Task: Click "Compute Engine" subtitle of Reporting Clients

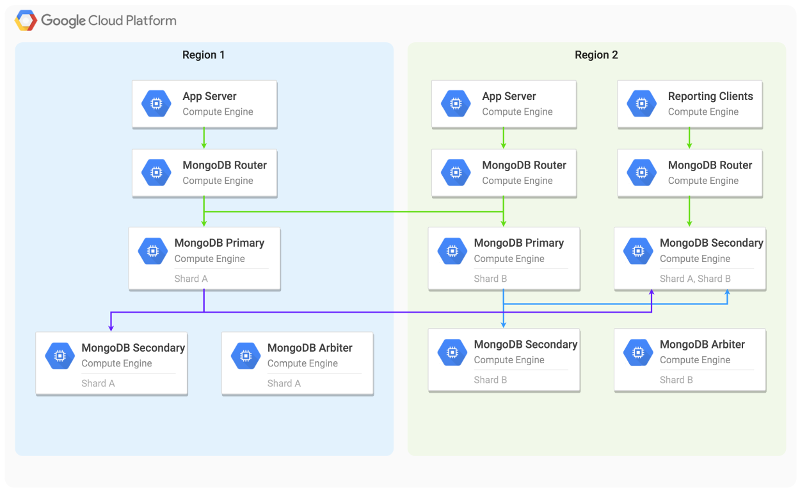Action: pyautogui.click(x=703, y=112)
